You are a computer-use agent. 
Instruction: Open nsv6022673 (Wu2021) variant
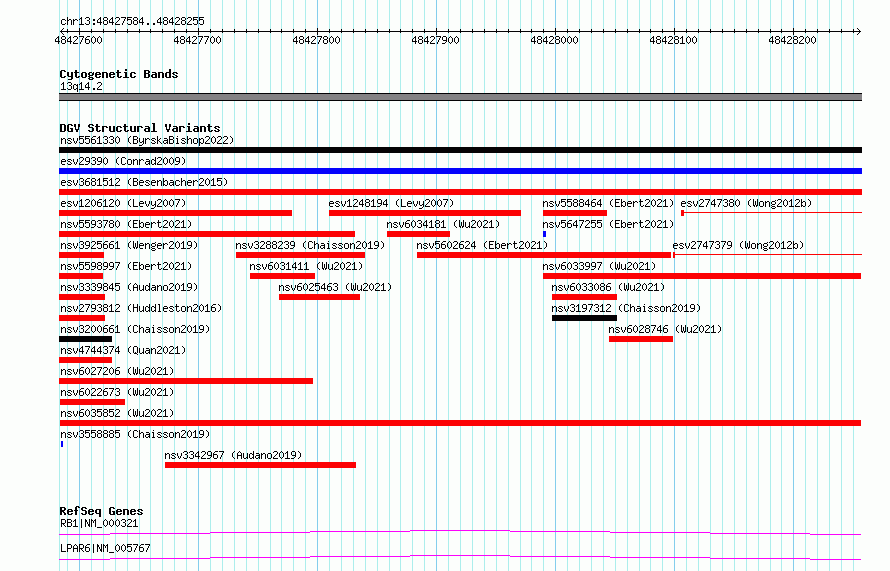(117, 392)
